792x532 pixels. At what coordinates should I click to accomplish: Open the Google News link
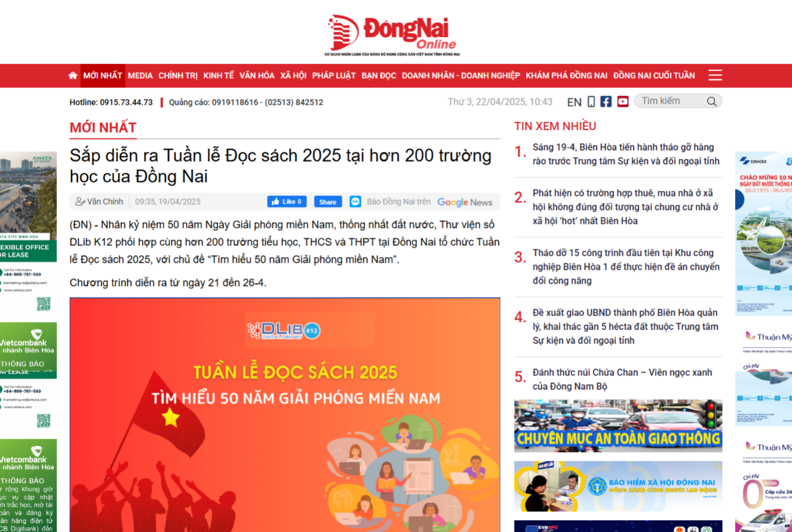pyautogui.click(x=465, y=202)
